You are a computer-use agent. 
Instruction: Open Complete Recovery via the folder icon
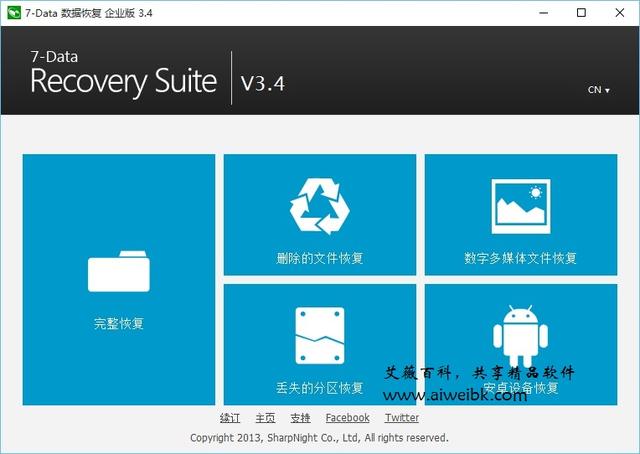pyautogui.click(x=119, y=271)
